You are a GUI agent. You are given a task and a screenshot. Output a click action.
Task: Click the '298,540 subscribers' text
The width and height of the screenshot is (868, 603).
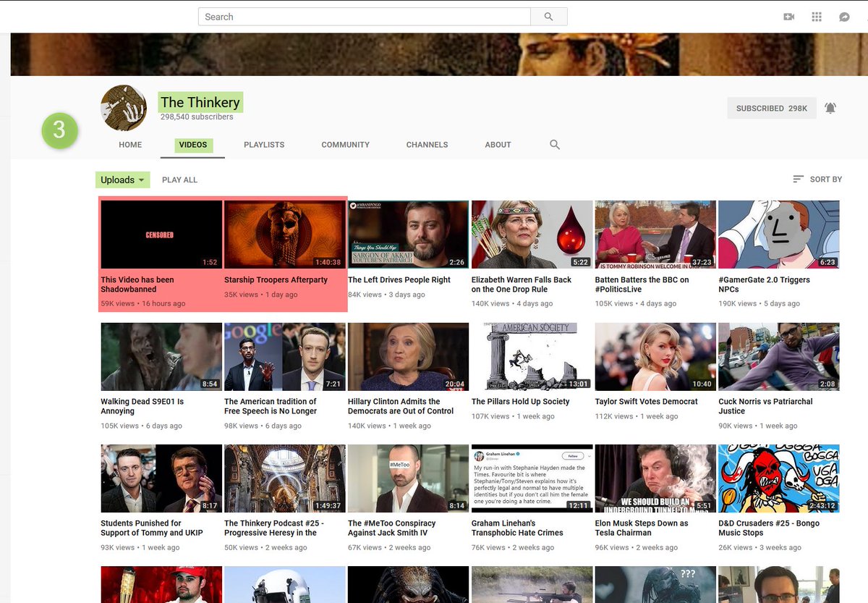197,117
